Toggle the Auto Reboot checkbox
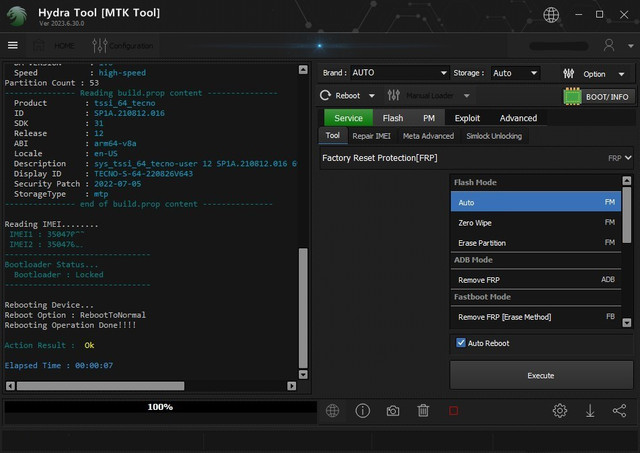This screenshot has width=640, height=453. tap(461, 343)
